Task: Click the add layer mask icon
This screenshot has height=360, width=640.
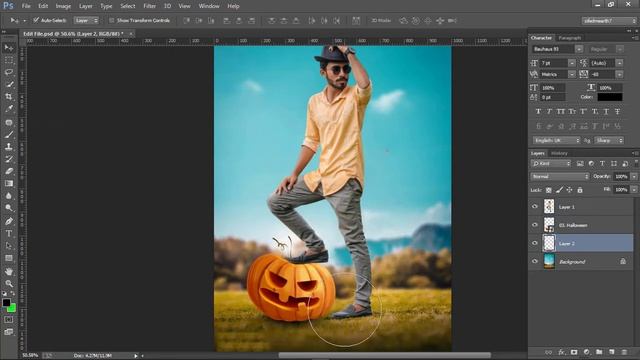Action: pyautogui.click(x=574, y=352)
